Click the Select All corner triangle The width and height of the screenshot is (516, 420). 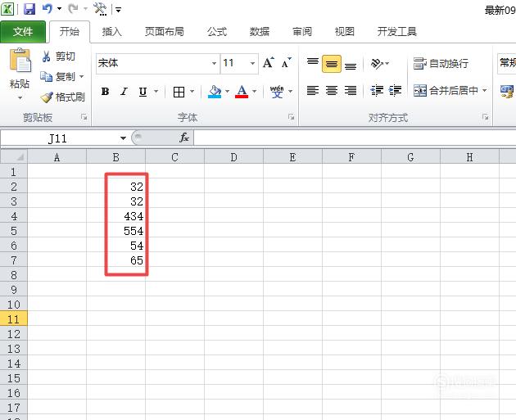(14, 156)
